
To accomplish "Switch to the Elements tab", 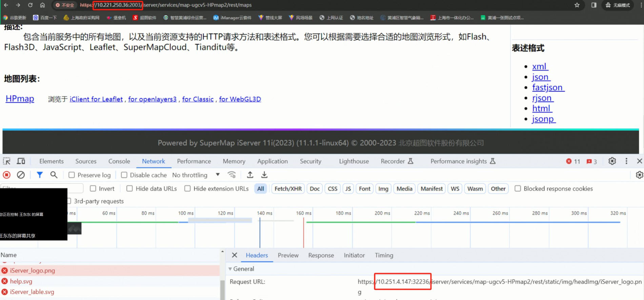I will pyautogui.click(x=52, y=161).
